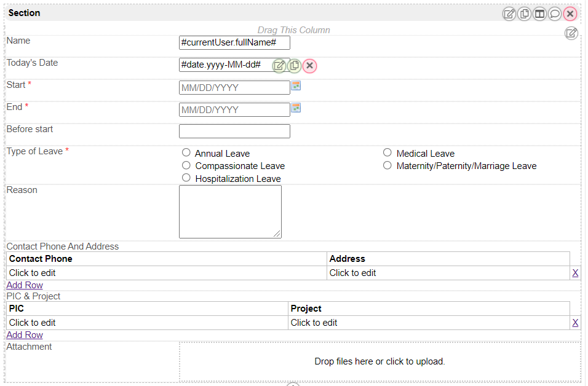Edit the column using the pencil icon below the Section header

(571, 33)
